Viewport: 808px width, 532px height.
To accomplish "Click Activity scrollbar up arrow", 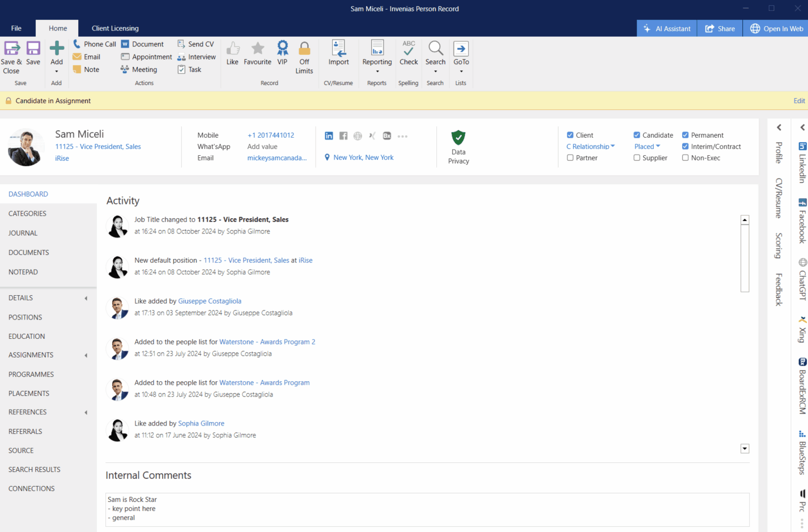I will coord(745,220).
